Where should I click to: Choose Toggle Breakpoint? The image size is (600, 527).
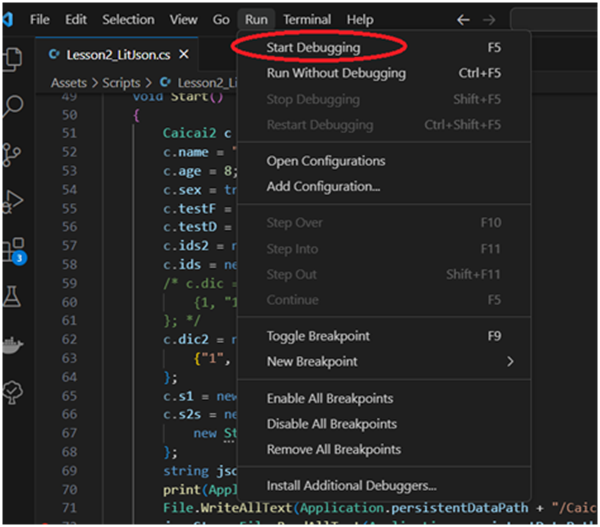pos(384,336)
